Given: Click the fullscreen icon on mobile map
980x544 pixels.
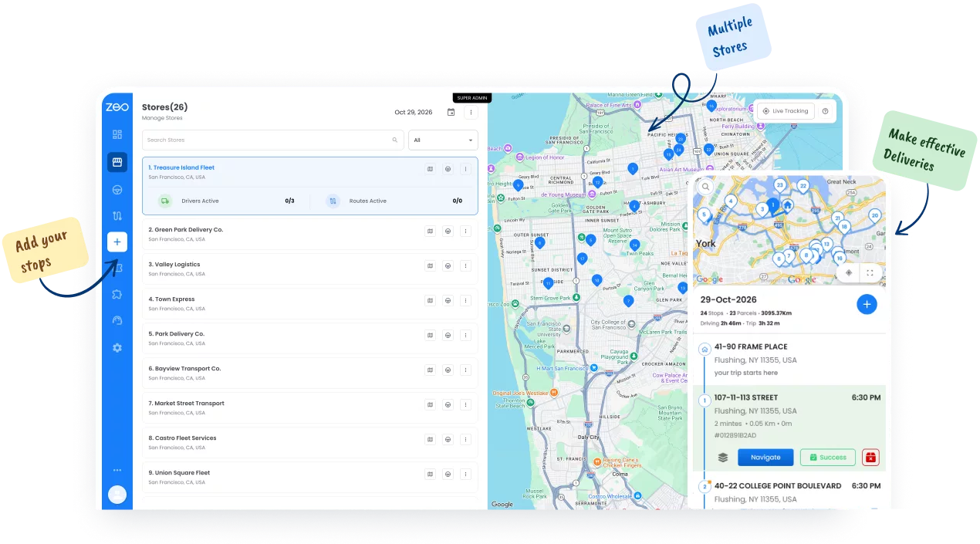Looking at the screenshot, I should [870, 272].
